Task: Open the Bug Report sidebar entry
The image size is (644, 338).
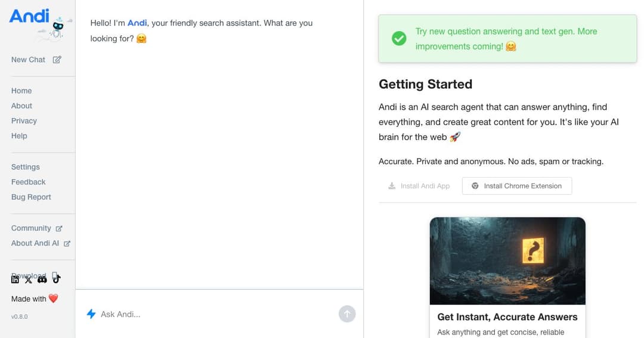Action: [x=31, y=197]
